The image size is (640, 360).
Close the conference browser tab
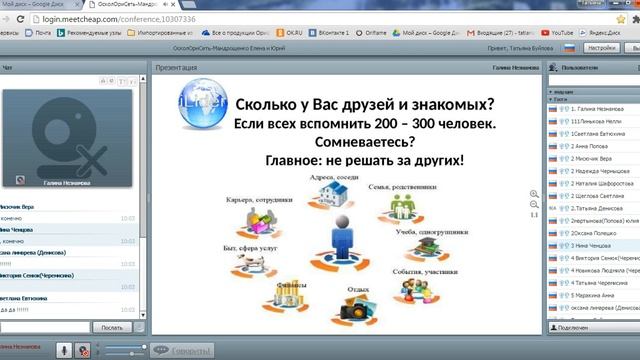[x=173, y=4]
